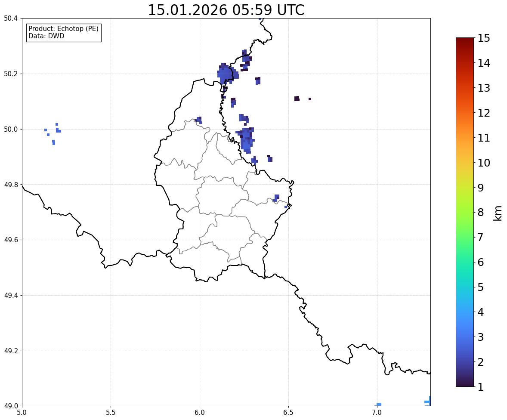Click longitude axis label 6.0

click(200, 413)
